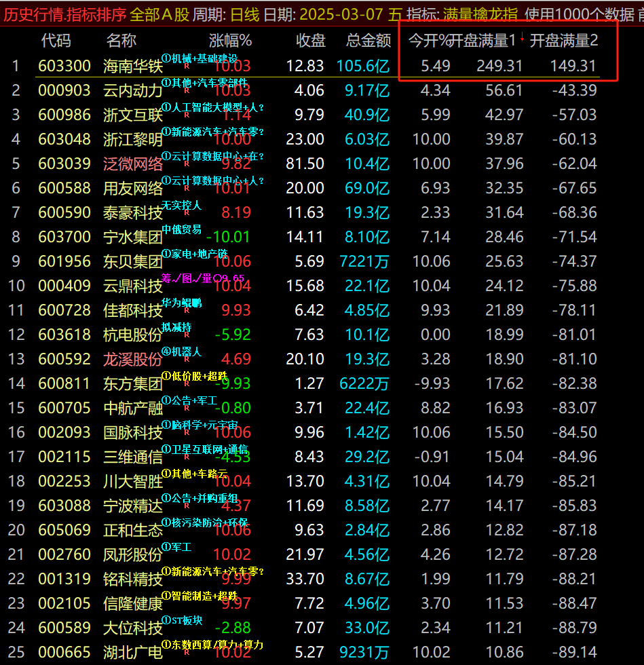Select stock 龙溪股份
The image size is (644, 665).
(133, 360)
